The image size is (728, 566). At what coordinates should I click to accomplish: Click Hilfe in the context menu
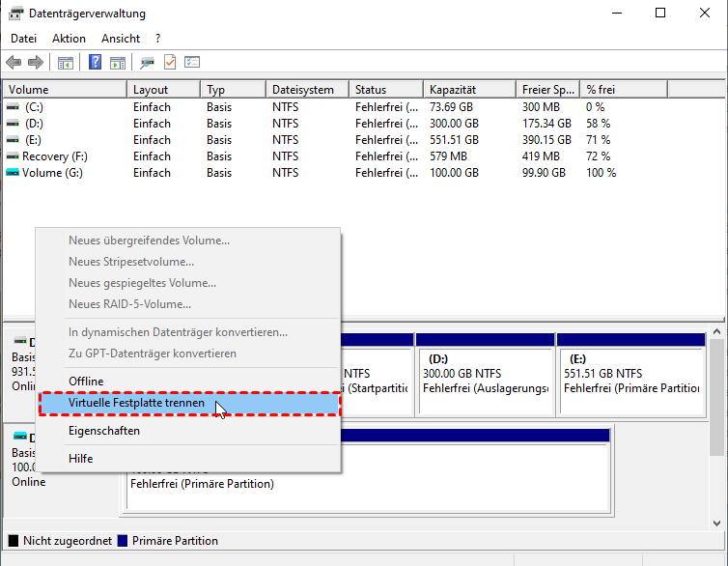(x=188, y=459)
